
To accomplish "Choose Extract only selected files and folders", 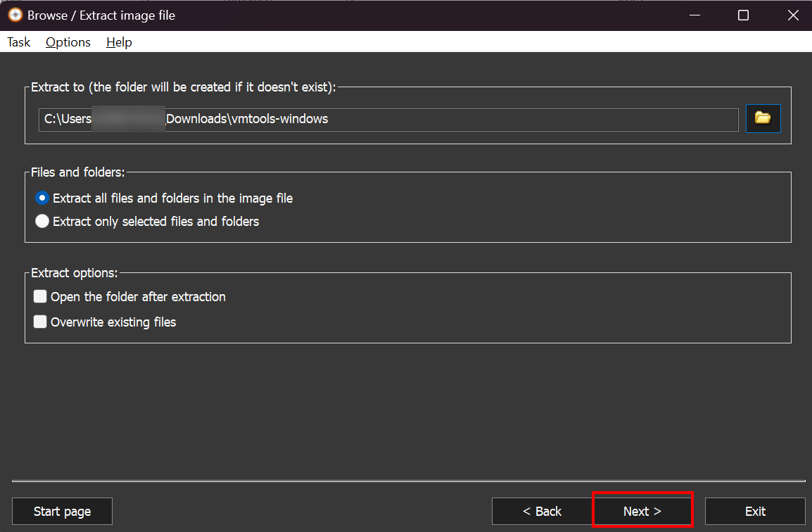I will (42, 222).
